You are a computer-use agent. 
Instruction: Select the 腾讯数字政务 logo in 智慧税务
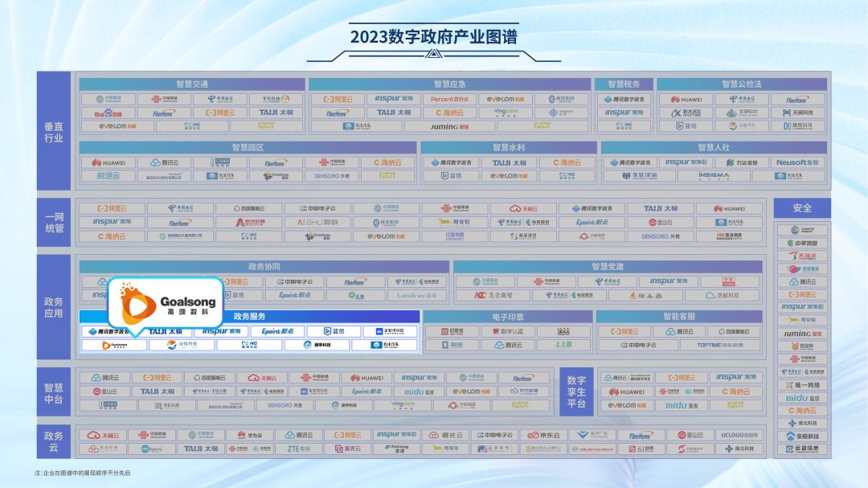point(624,100)
